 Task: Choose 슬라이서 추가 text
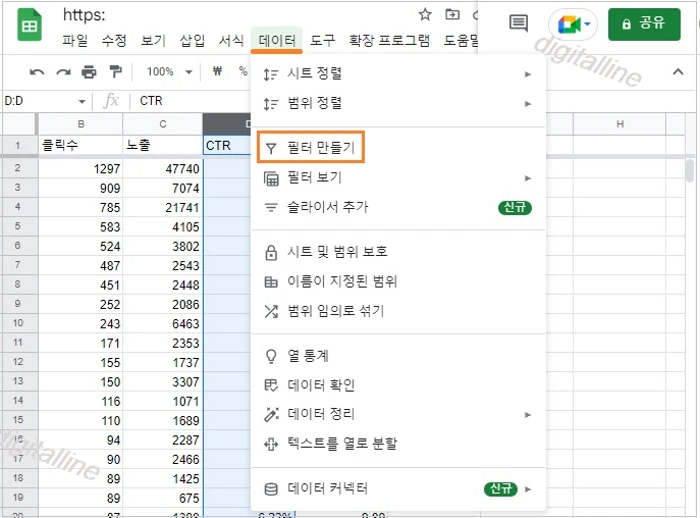click(x=328, y=207)
